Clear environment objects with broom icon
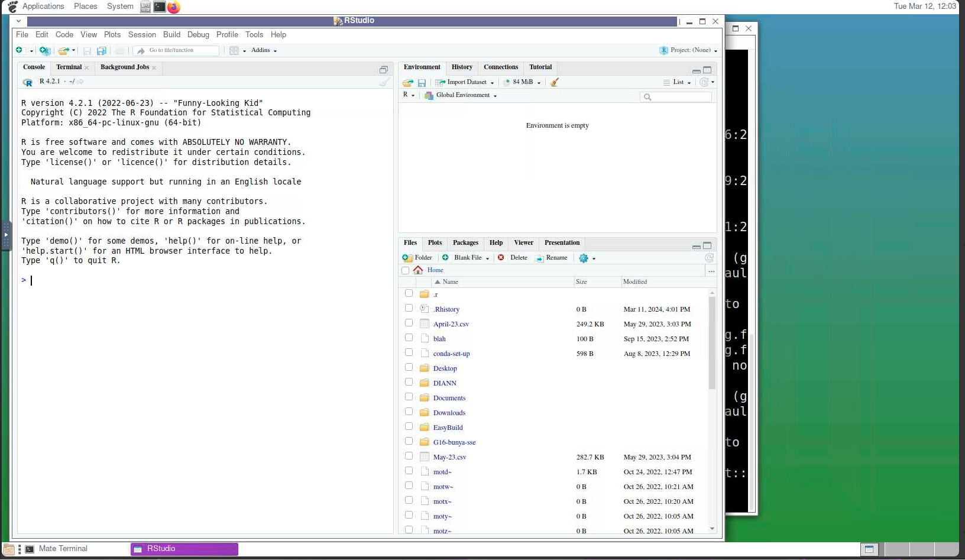Screen dimensions: 965x560 coord(555,82)
